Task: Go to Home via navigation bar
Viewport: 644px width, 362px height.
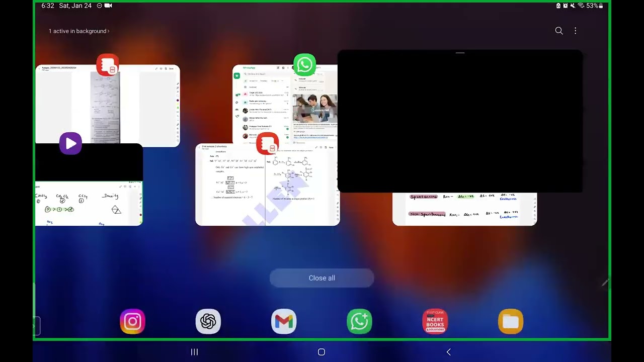Action: point(321,352)
